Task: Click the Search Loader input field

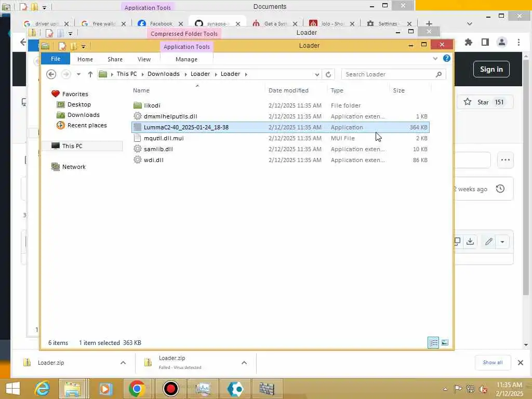Action: pyautogui.click(x=389, y=74)
